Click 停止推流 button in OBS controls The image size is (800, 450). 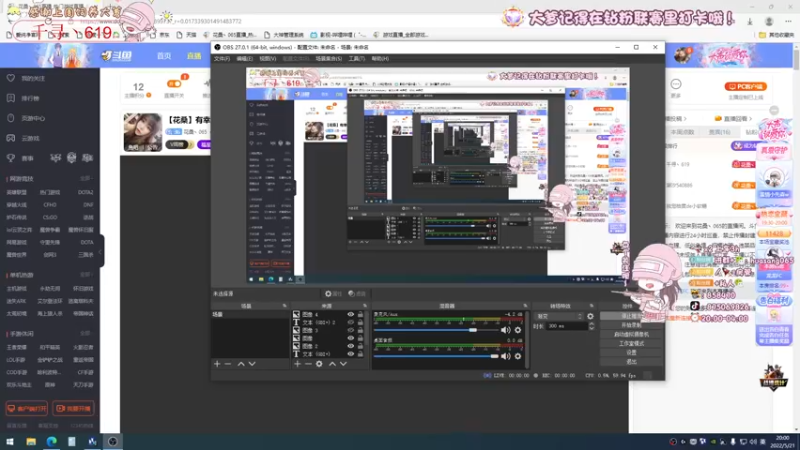631,316
